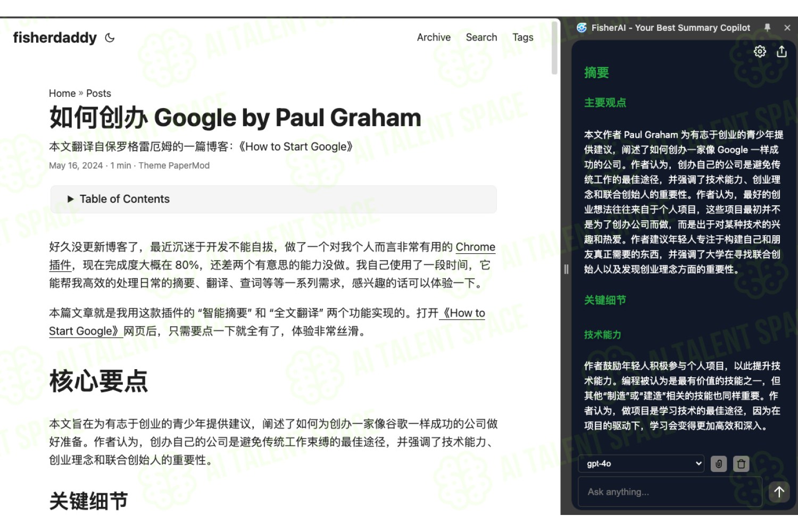This screenshot has width=798, height=532.
Task: Pin the FisherAI side panel
Action: (x=767, y=28)
